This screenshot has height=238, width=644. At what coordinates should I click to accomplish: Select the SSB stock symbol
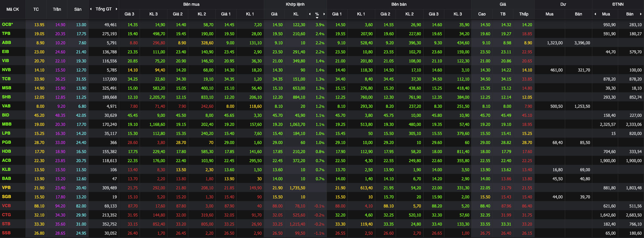pos(6,233)
